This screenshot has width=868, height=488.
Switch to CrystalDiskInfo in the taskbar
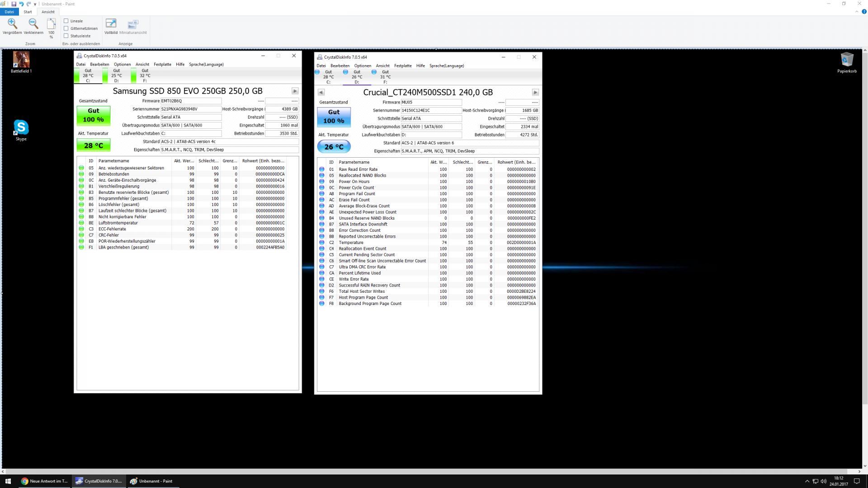click(99, 481)
